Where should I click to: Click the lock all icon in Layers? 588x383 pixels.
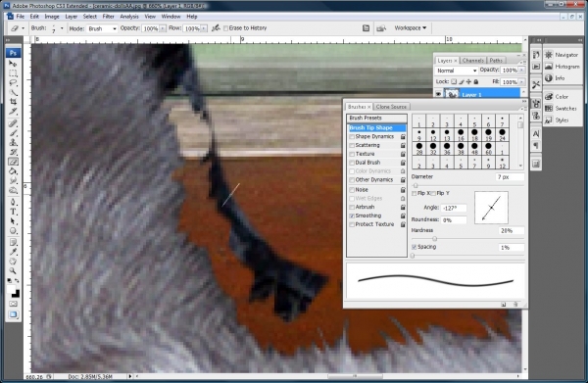(476, 81)
